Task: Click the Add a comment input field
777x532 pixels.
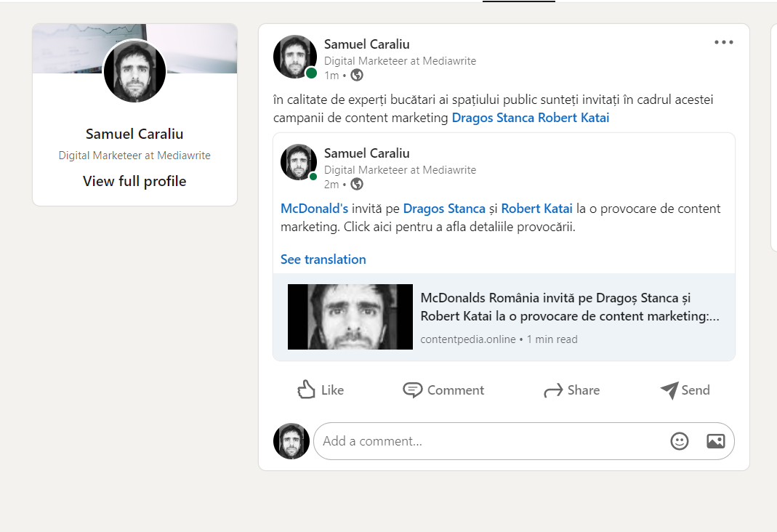Action: pyautogui.click(x=524, y=441)
